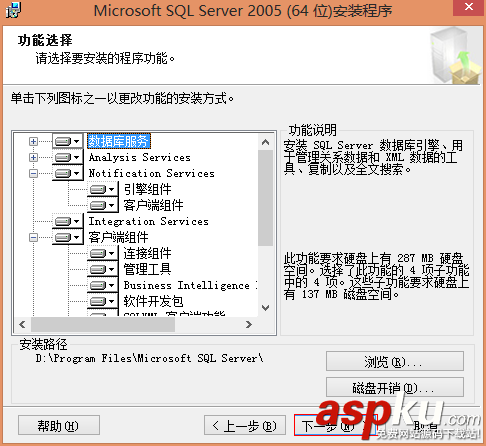The height and width of the screenshot is (446, 486).
Task: Click the 浏览(R)... browse button
Action: pyautogui.click(x=395, y=361)
